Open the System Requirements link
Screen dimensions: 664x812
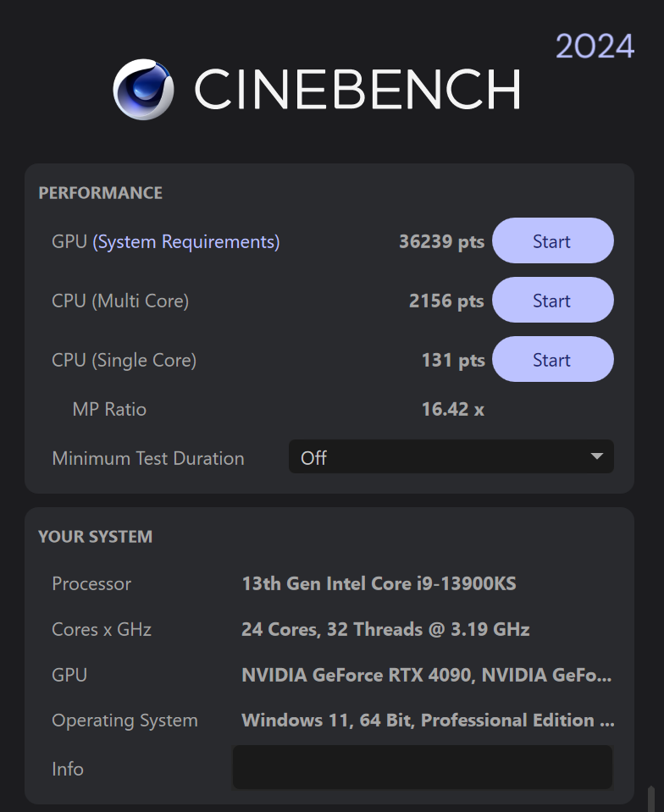pyautogui.click(x=186, y=242)
